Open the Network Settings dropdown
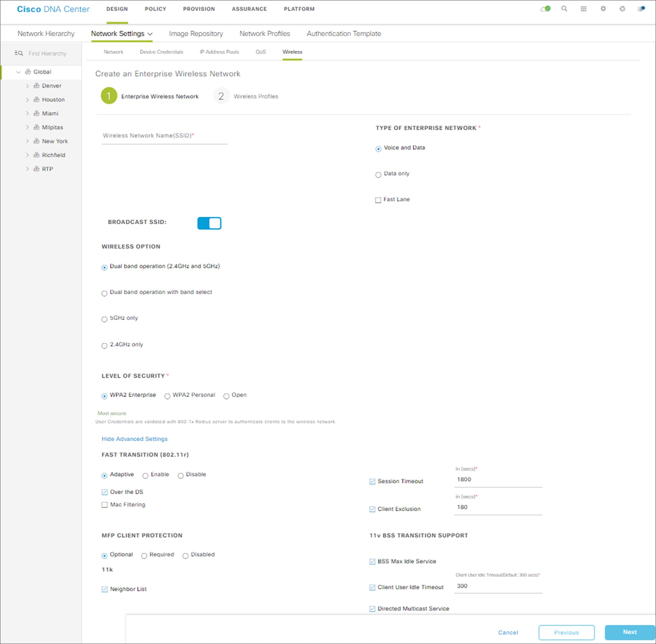656x644 pixels. pyautogui.click(x=122, y=34)
